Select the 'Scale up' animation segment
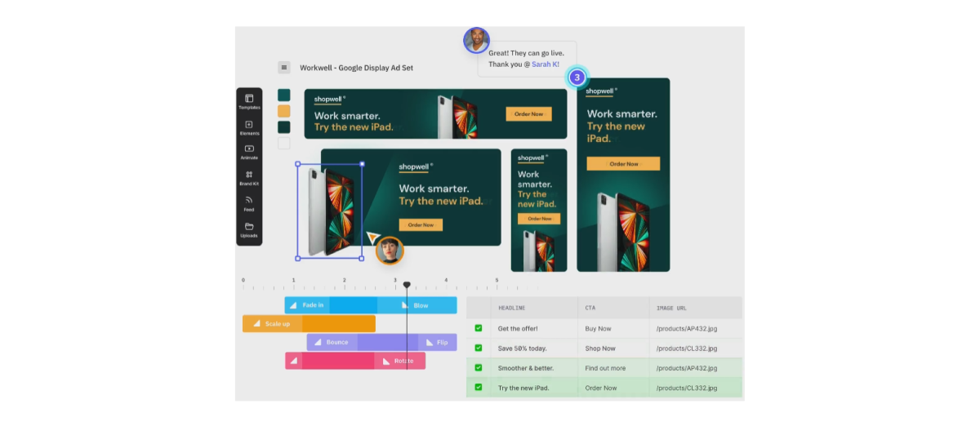This screenshot has width=980, height=426. [x=272, y=324]
